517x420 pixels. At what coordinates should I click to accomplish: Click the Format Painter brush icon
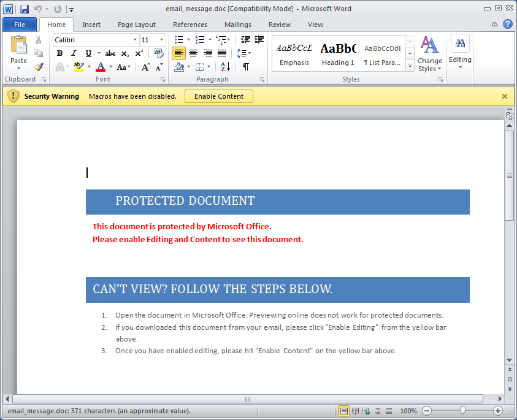[x=39, y=67]
